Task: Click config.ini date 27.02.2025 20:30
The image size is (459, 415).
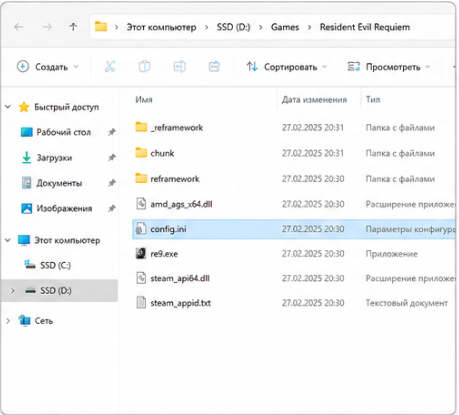Action: point(313,229)
